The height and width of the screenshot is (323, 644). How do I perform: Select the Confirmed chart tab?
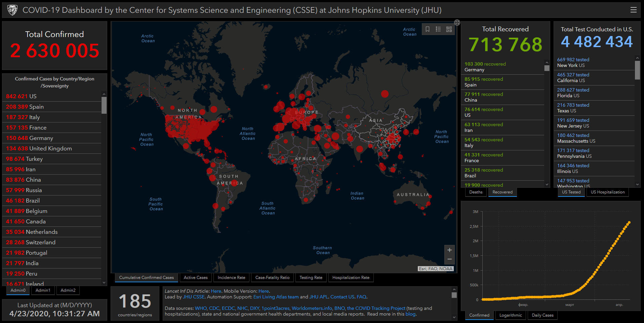tap(479, 315)
